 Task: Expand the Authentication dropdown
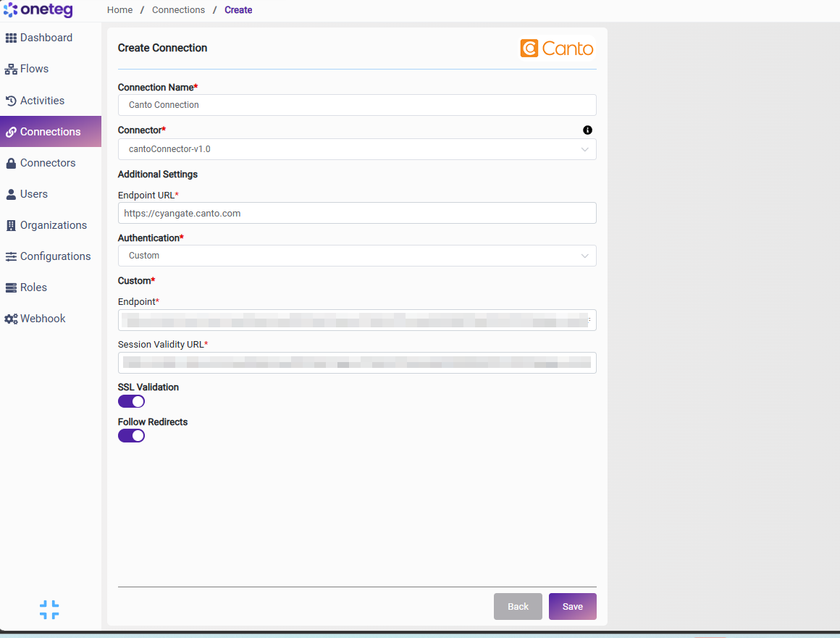click(x=357, y=256)
